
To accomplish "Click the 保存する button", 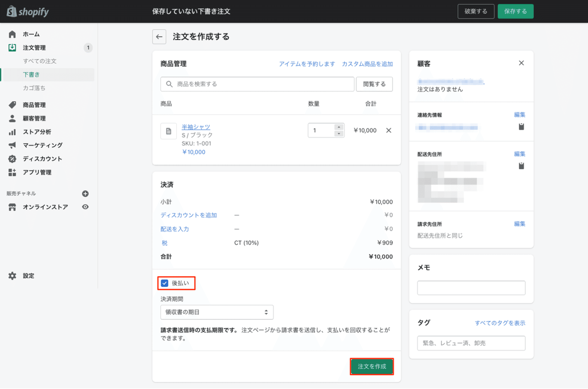I will pyautogui.click(x=515, y=11).
